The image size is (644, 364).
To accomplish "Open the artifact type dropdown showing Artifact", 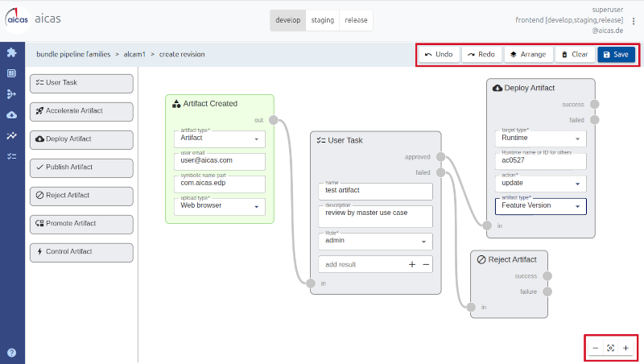I will [220, 139].
